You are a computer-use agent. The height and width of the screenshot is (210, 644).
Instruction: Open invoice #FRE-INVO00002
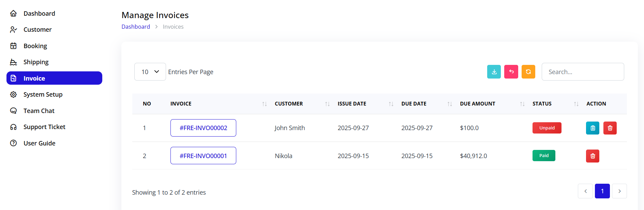[x=203, y=128]
